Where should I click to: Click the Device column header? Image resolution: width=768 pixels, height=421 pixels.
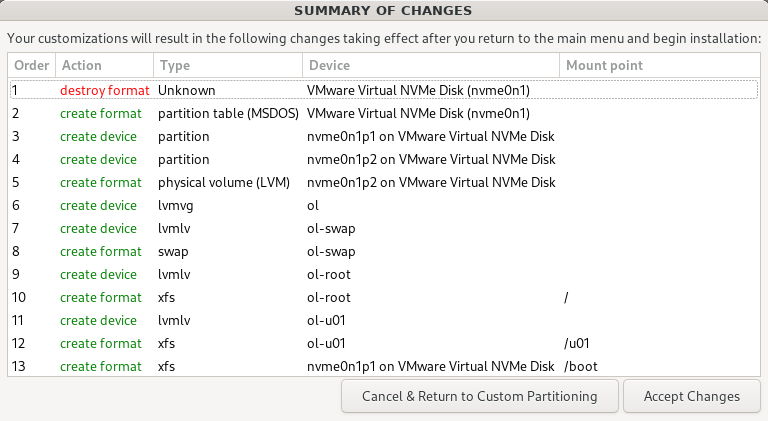tap(430, 65)
